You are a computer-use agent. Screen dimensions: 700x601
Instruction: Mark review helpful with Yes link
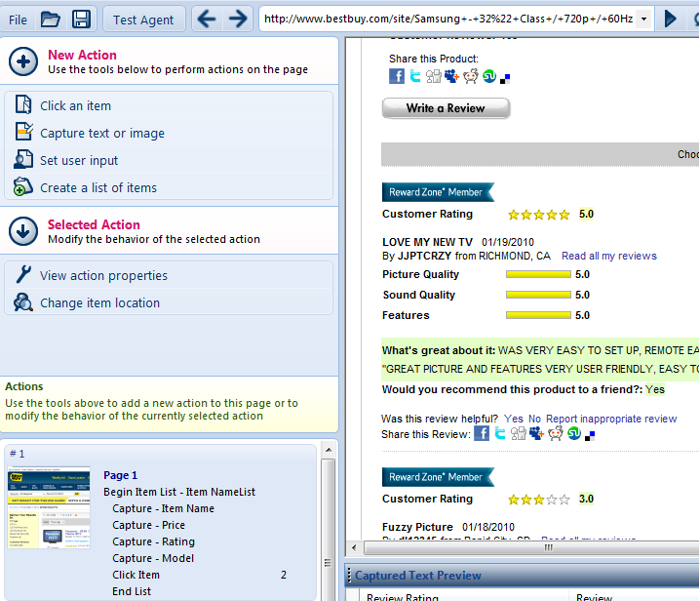point(514,419)
